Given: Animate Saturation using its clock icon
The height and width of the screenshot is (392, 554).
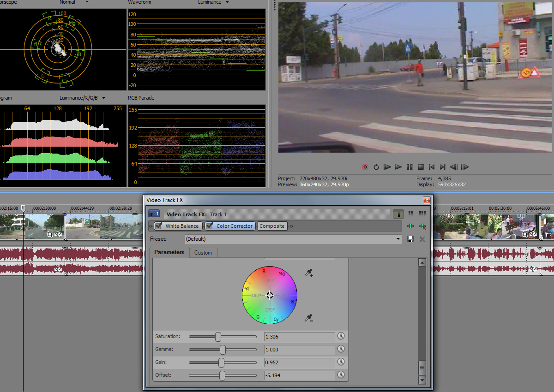Looking at the screenshot, I should click(341, 336).
